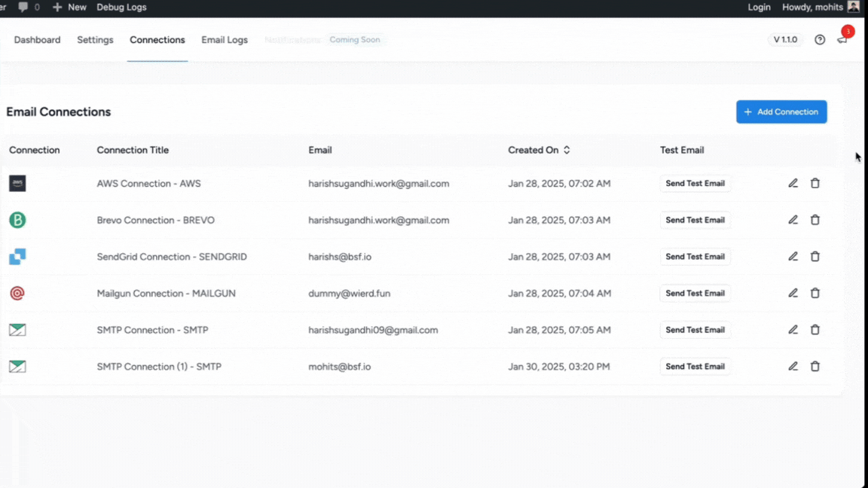
Task: Sort by Created On arrows
Action: [x=567, y=150]
